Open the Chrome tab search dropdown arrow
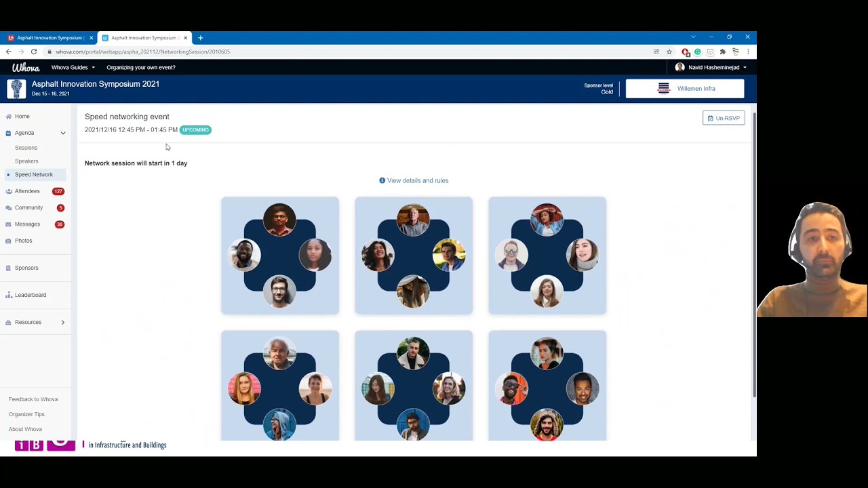The height and width of the screenshot is (488, 868). pyautogui.click(x=693, y=37)
